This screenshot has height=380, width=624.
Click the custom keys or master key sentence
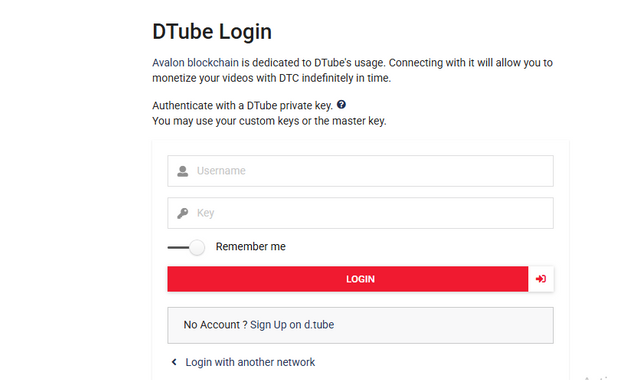pos(269,121)
